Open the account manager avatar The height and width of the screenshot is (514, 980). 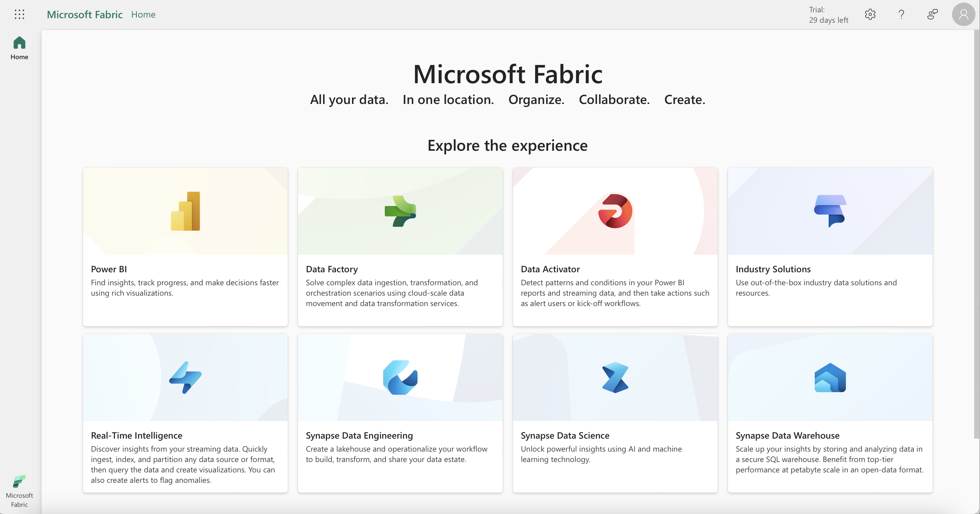(963, 15)
